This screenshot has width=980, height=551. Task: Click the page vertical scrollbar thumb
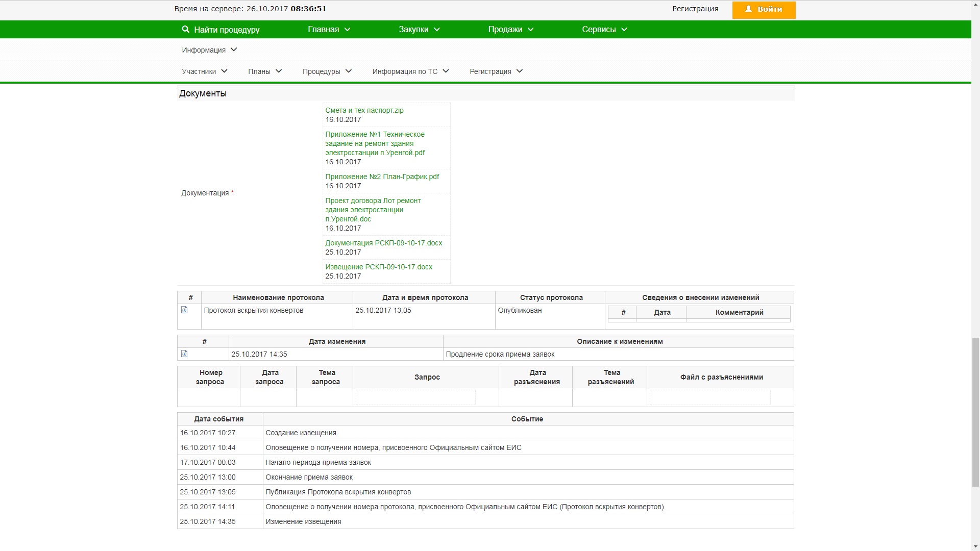(975, 412)
